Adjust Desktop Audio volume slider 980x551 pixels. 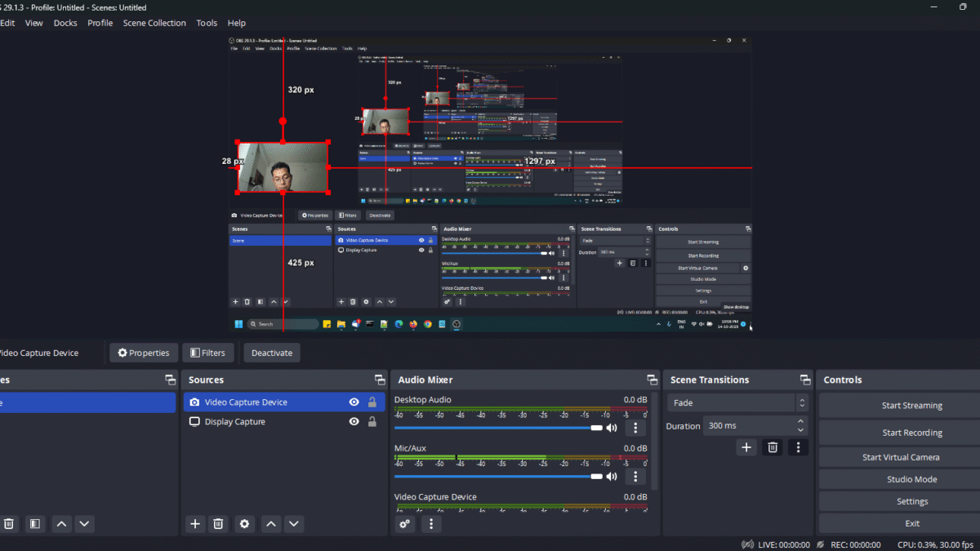tap(498, 428)
